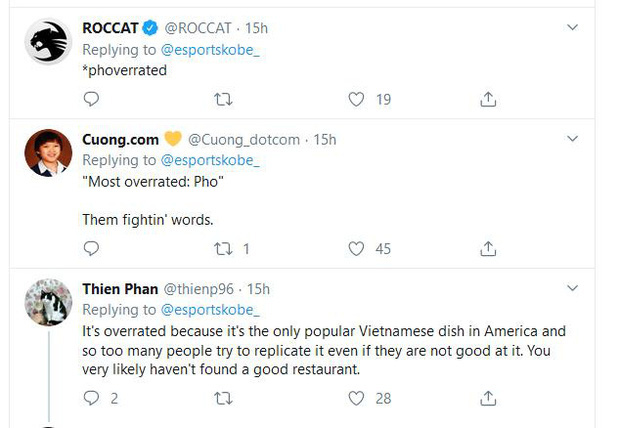Like ROCCAT's tweet with 19 likes
The width and height of the screenshot is (620, 428).
(x=356, y=99)
